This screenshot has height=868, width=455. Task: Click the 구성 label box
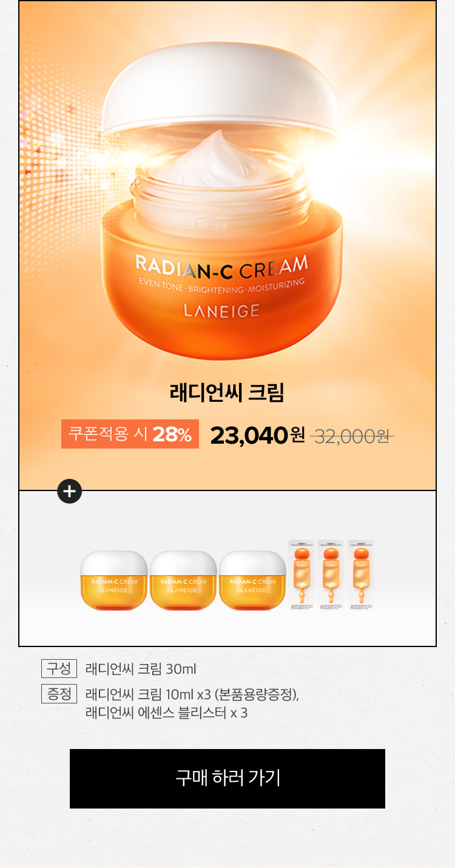click(x=59, y=669)
